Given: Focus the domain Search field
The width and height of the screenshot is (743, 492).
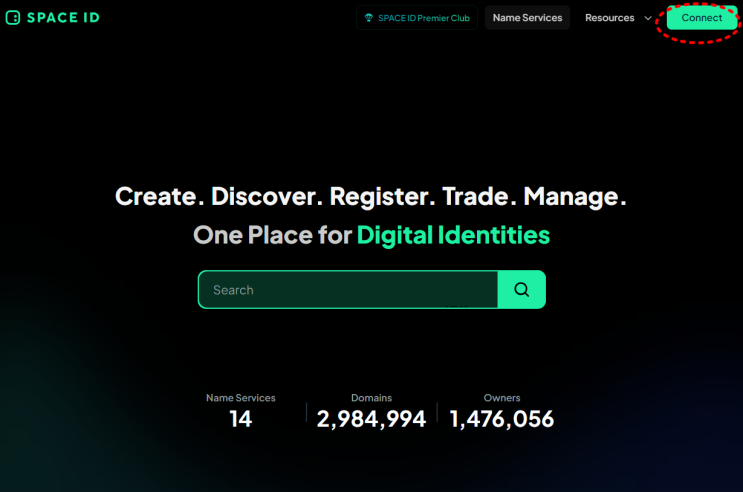Looking at the screenshot, I should click(348, 290).
